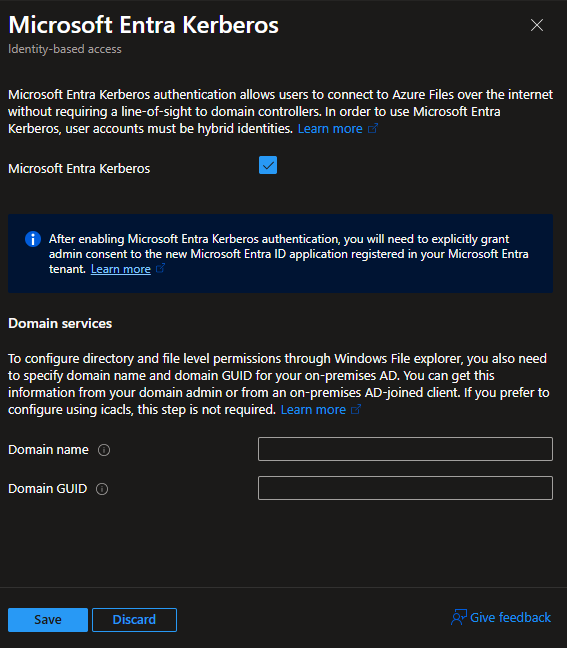Click the feedback person icon

[459, 617]
